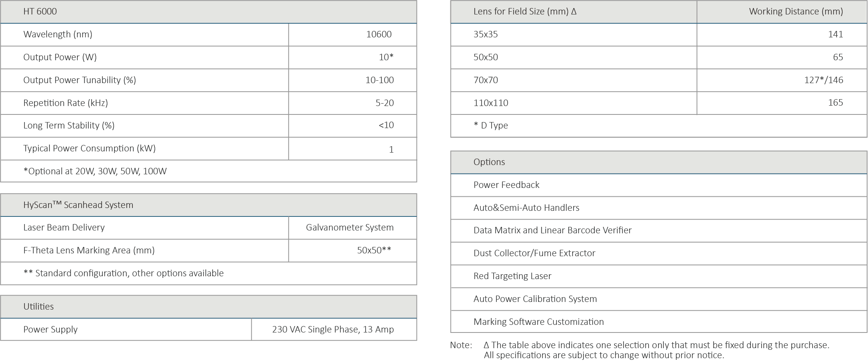
Task: Click the Options section header
Action: pos(489,162)
